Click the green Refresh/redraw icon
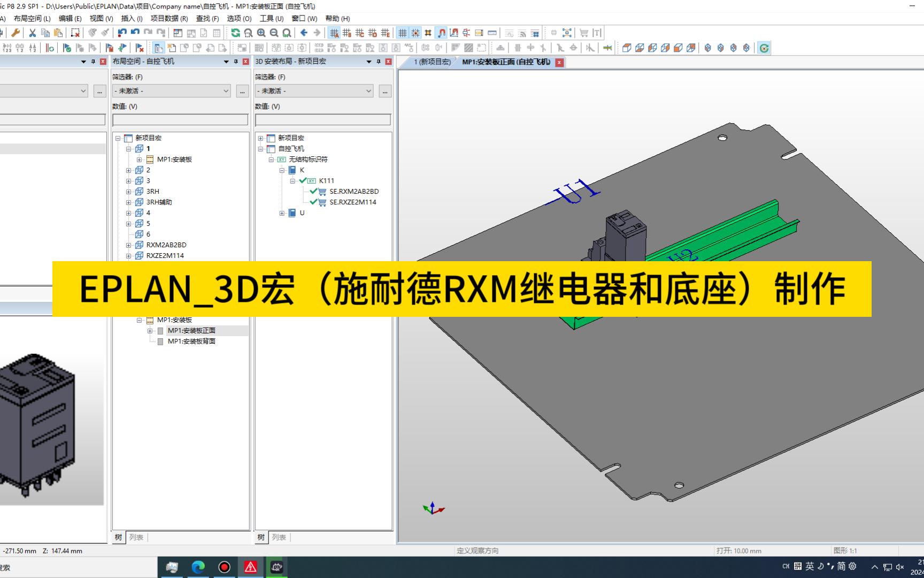This screenshot has height=578, width=924. [235, 33]
